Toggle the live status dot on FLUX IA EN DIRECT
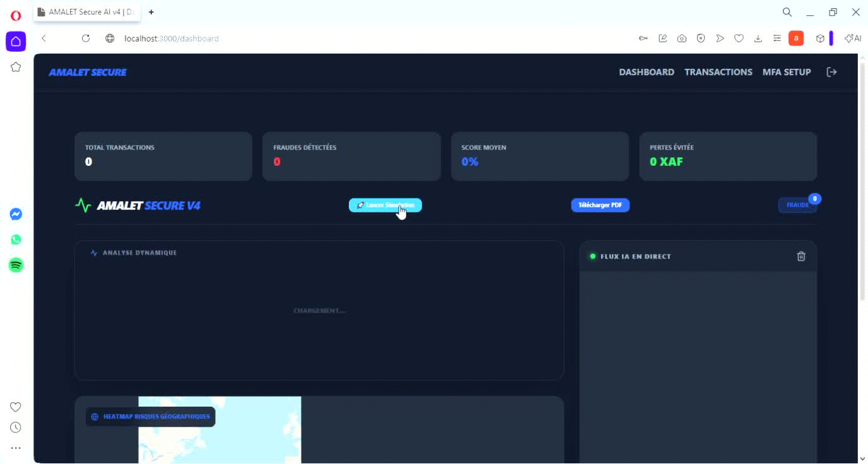 point(592,256)
